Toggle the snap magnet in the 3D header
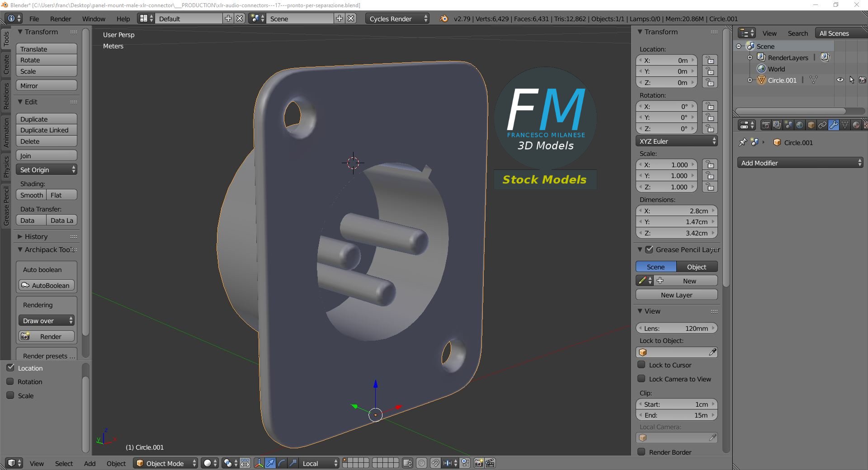 click(x=435, y=463)
